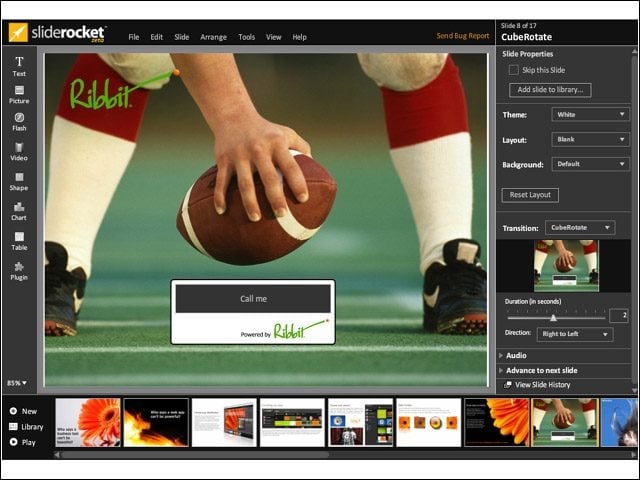Viewport: 640px width, 480px height.
Task: Click the duration seconds value field
Action: [618, 316]
